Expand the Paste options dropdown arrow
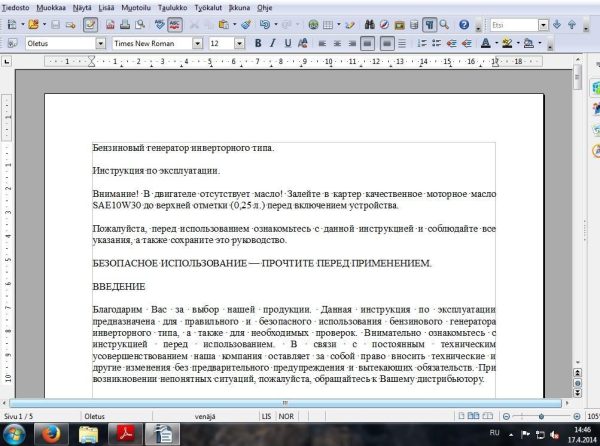 (x=235, y=25)
